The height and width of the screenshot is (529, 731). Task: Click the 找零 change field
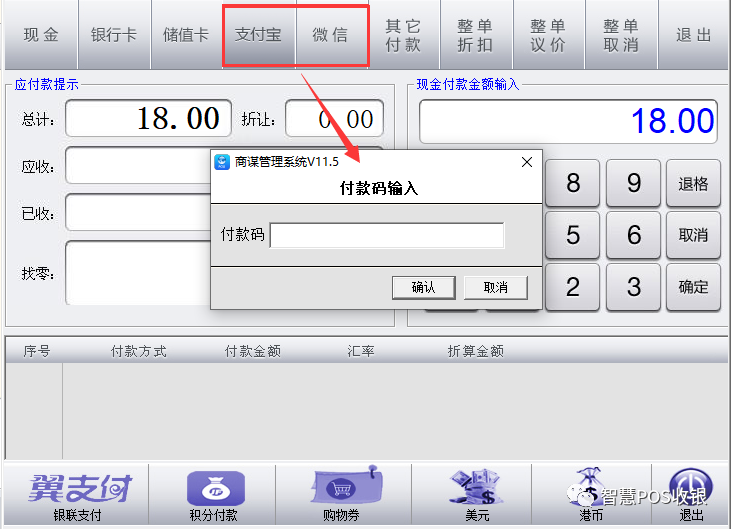138,273
